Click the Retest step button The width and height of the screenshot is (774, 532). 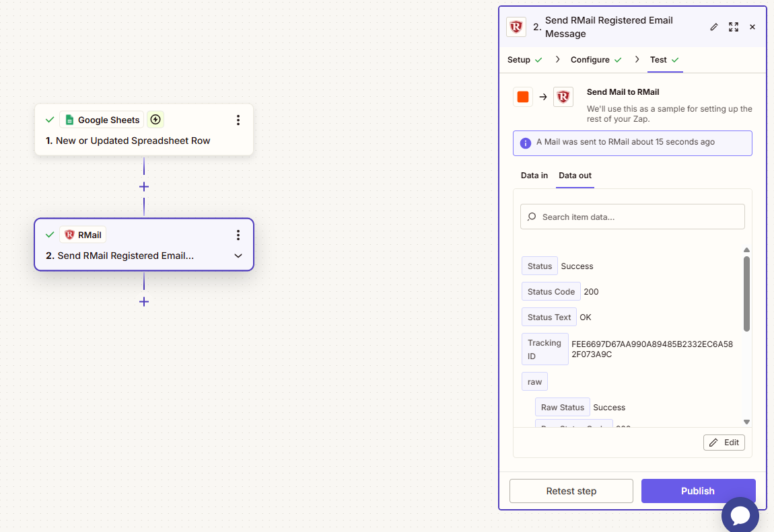[571, 491]
